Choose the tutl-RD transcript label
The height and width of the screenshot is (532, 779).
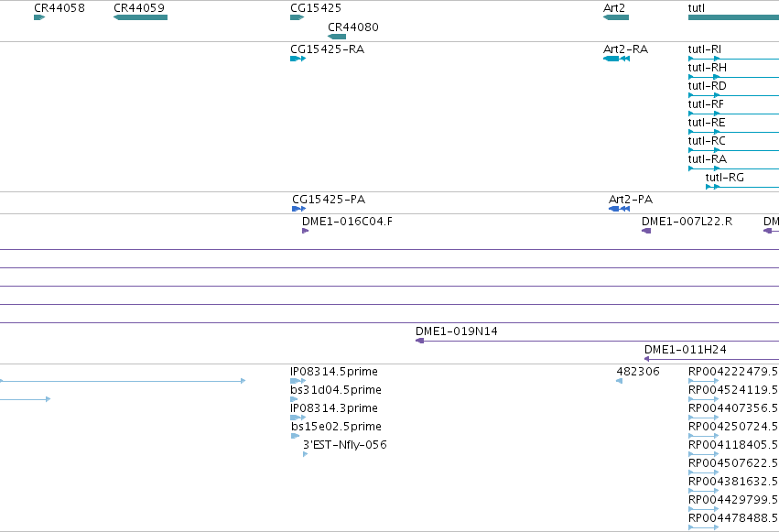tap(707, 86)
